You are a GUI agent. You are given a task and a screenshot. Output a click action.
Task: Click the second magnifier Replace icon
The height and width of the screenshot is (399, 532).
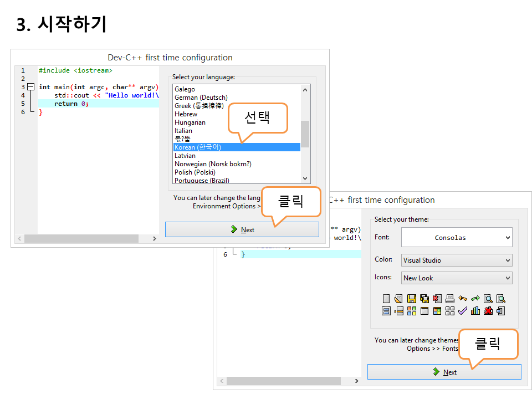[501, 299]
